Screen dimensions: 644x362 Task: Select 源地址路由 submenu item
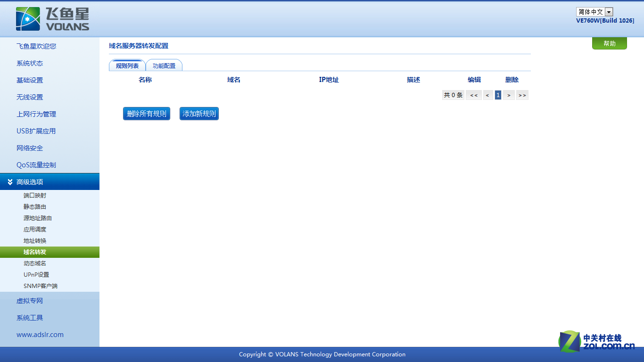tap(38, 218)
